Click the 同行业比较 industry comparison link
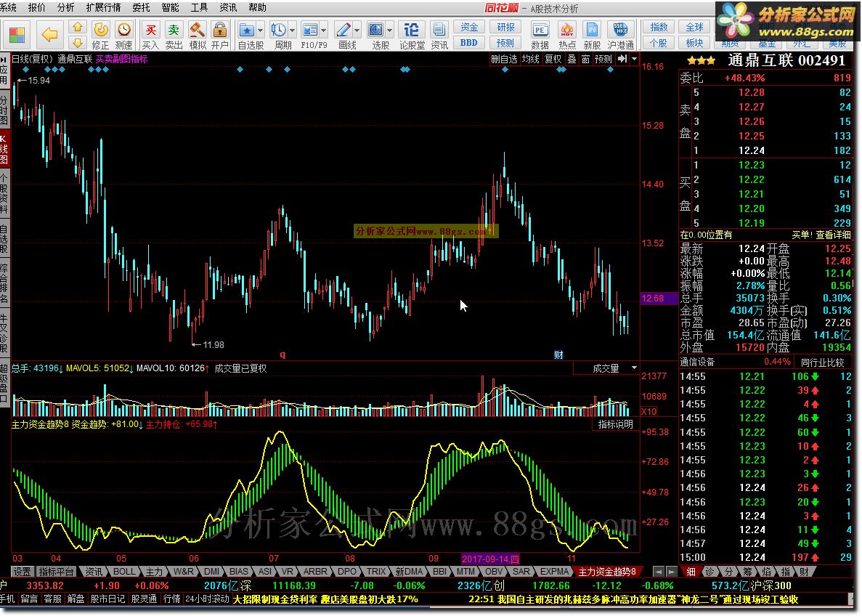Image resolution: width=862 pixels, height=616 pixels. tap(822, 362)
